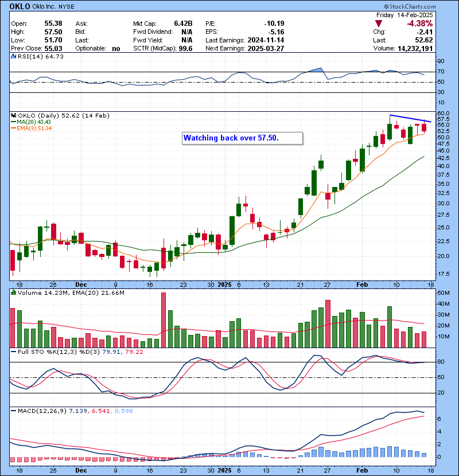Click the Next Earnings date 2025-03-27
The image size is (459, 476).
coord(266,48)
